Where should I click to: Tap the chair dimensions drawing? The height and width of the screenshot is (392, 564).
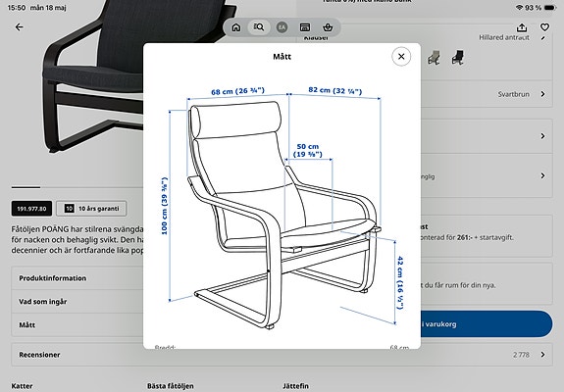[282, 208]
